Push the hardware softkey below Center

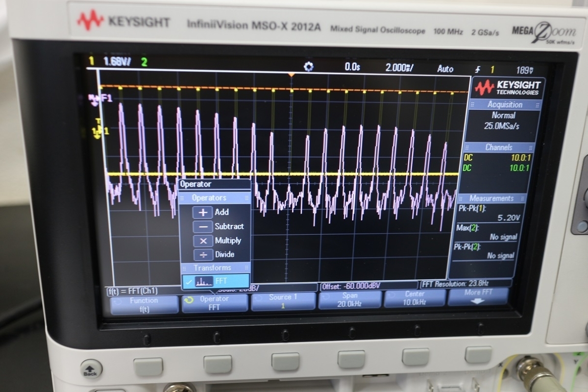[416, 356]
